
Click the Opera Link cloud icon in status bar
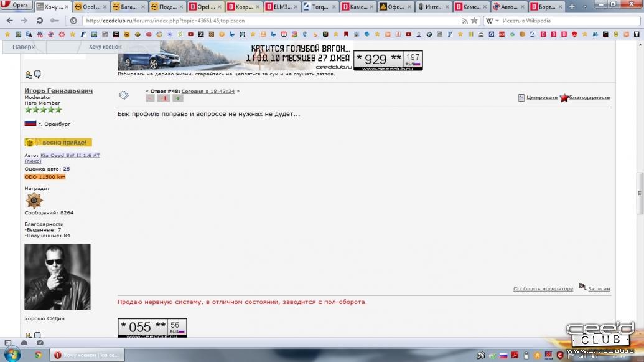(x=24, y=342)
